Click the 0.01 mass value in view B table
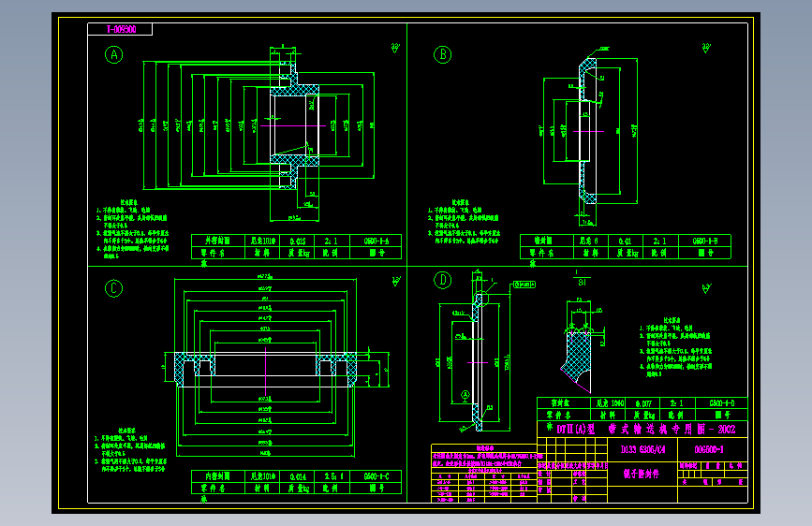Image resolution: width=812 pixels, height=526 pixels. [x=625, y=241]
